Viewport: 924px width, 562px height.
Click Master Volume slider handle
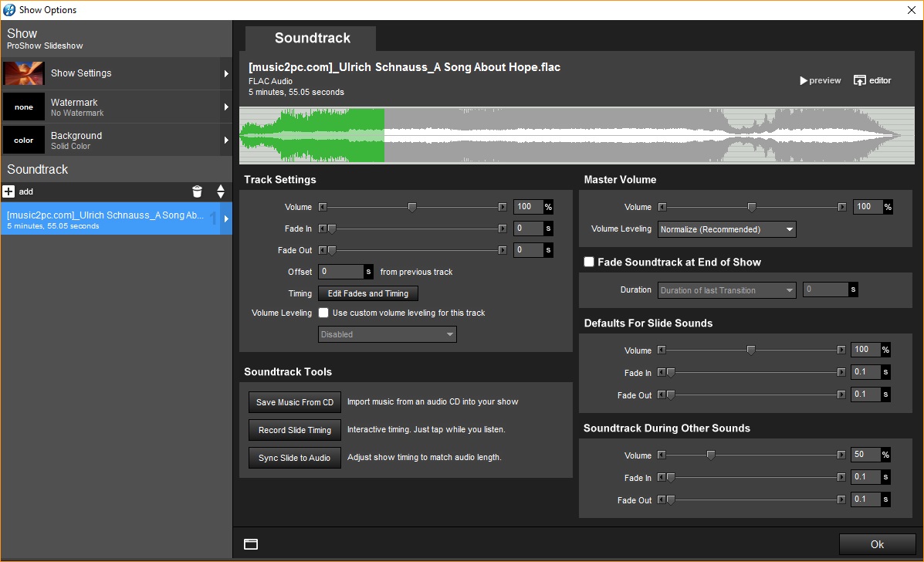click(752, 207)
